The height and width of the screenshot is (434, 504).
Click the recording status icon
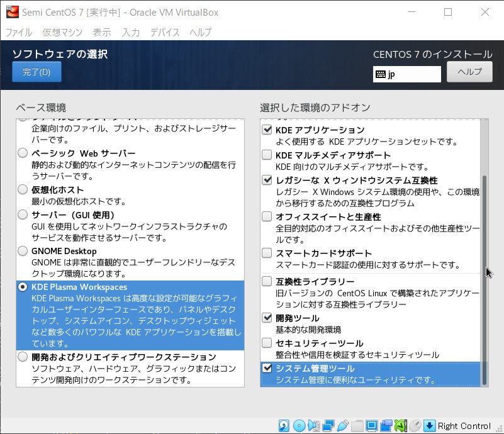pos(386,426)
